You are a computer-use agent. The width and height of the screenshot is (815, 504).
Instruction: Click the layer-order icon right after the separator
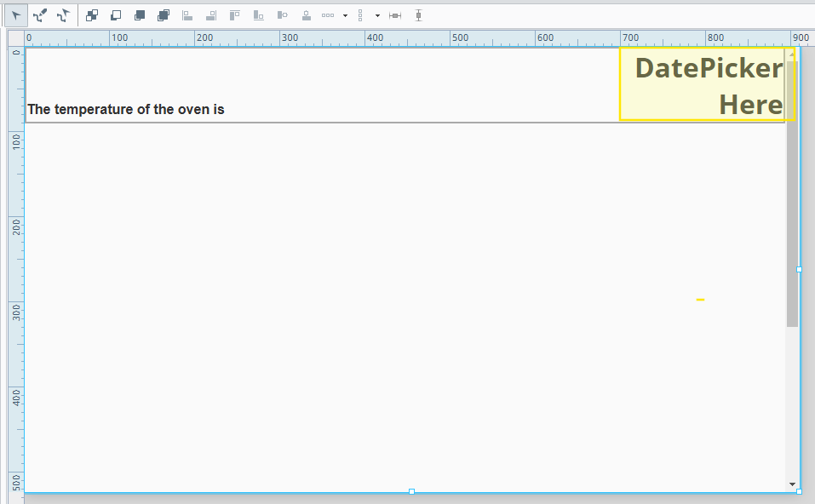(x=92, y=15)
